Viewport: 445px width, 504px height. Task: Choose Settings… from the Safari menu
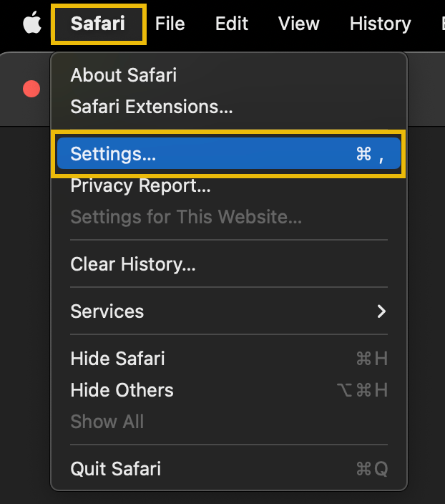coord(113,154)
